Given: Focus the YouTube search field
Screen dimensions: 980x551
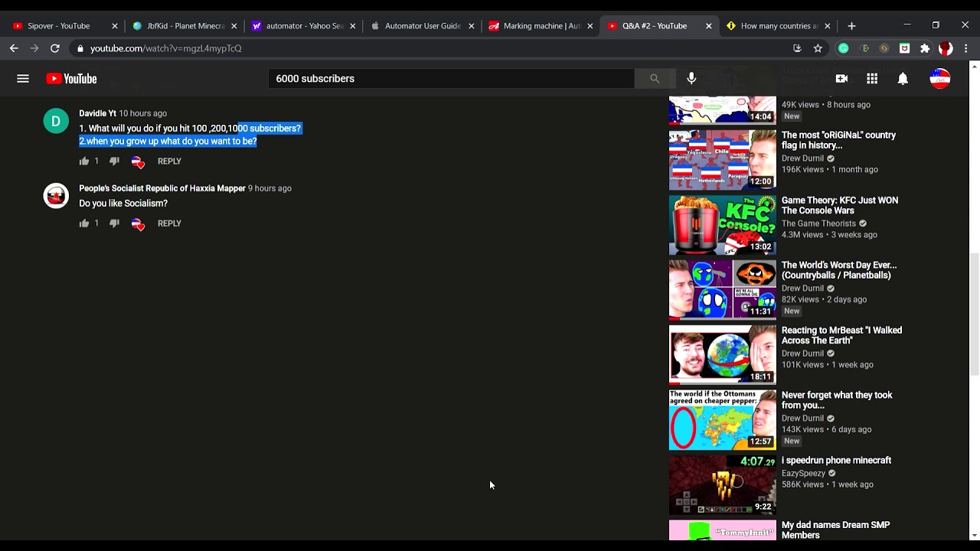Looking at the screenshot, I should point(451,79).
